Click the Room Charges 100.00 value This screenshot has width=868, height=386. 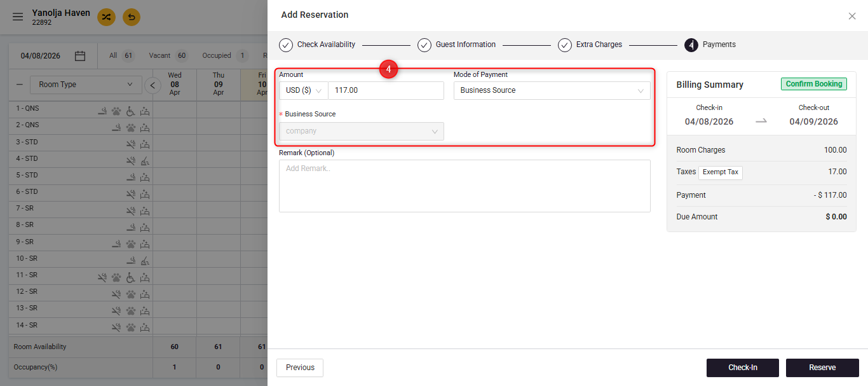836,150
